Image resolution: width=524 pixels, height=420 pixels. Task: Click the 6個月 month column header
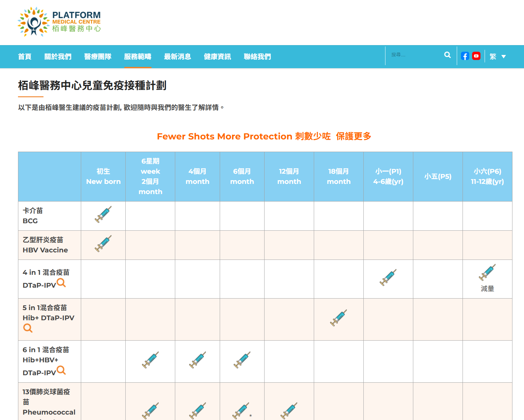tap(242, 176)
